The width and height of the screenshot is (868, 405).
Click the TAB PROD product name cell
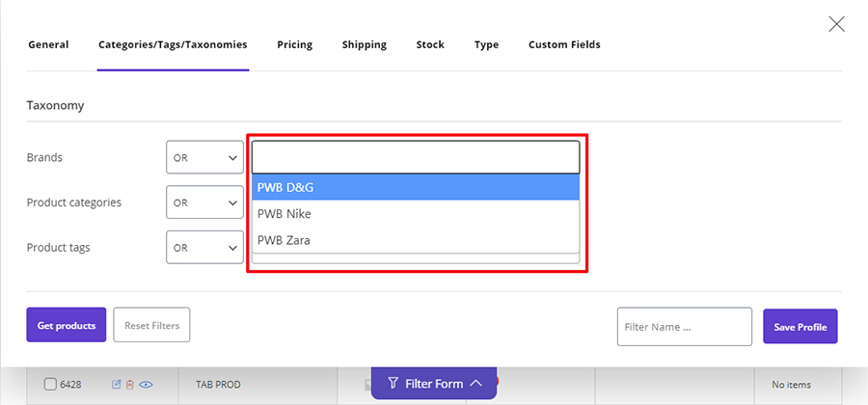click(258, 385)
